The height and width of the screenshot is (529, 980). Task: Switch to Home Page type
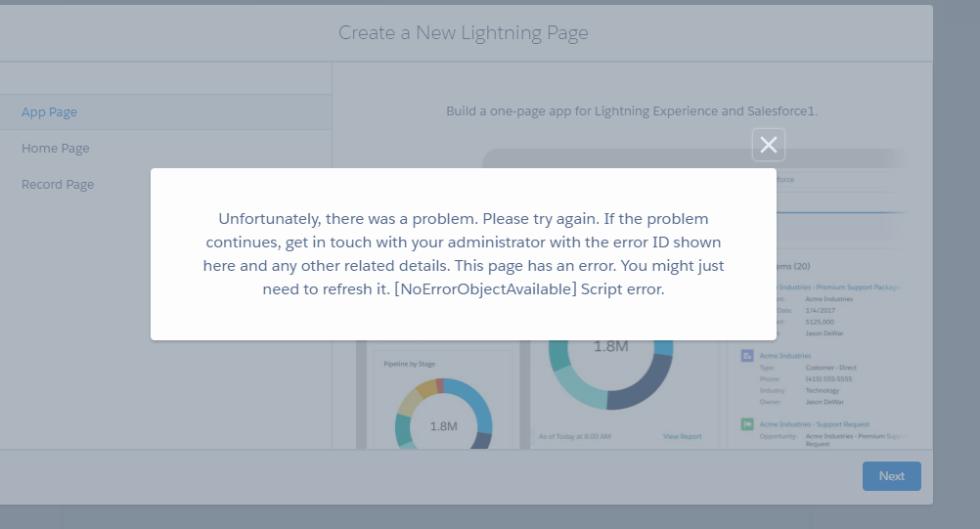[x=56, y=149]
